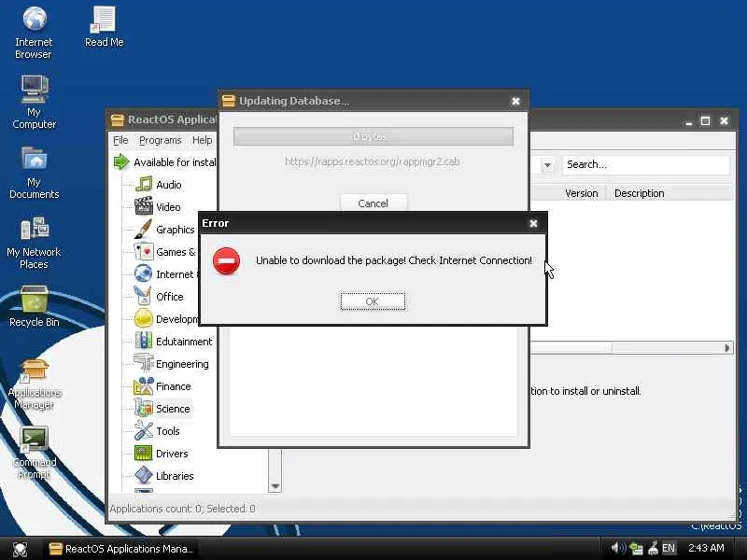Click the Development category yellow icon
Image resolution: width=747 pixels, height=560 pixels.
(x=144, y=318)
